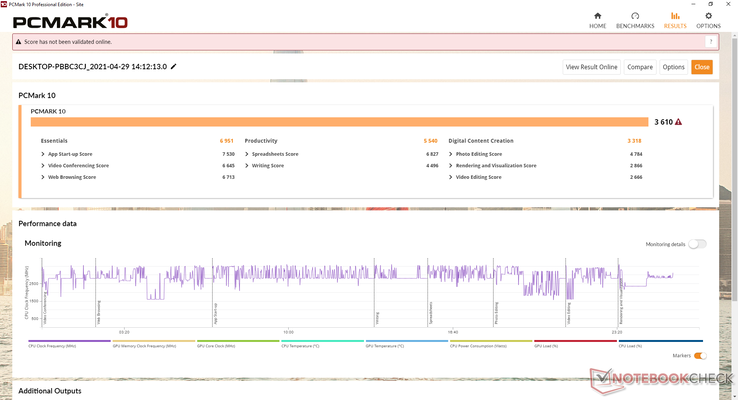Toggle the GPU Temperature legend color
This screenshot has height=400, width=738.
[x=385, y=345]
